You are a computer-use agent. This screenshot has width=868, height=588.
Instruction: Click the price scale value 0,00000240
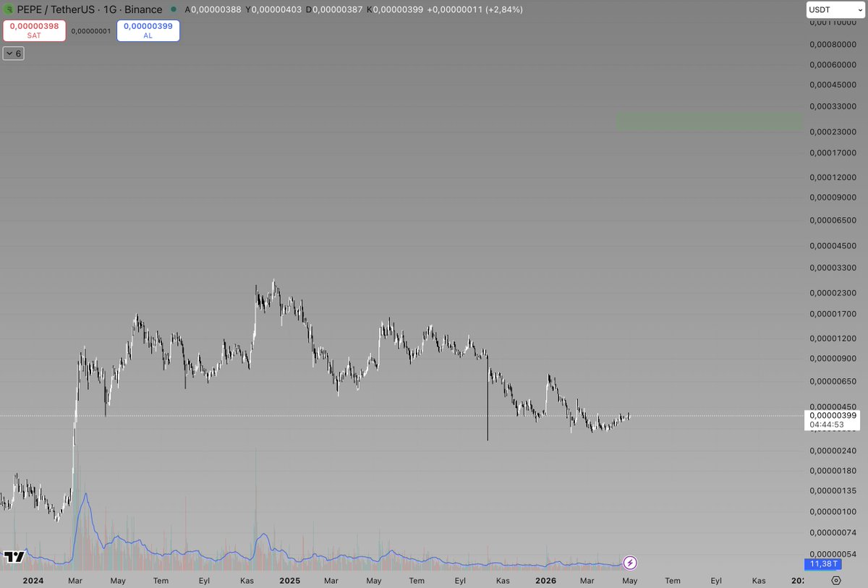(833, 451)
